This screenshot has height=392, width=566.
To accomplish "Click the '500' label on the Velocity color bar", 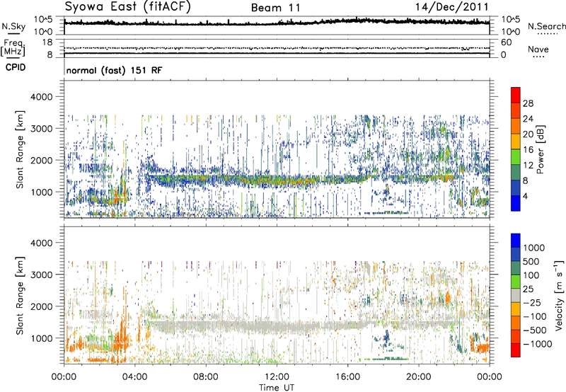I will [x=531, y=261].
